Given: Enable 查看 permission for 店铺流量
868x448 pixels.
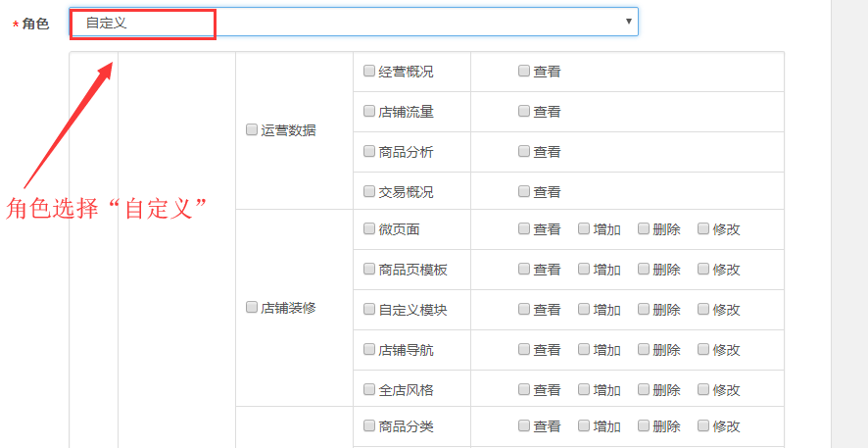Looking at the screenshot, I should (524, 111).
